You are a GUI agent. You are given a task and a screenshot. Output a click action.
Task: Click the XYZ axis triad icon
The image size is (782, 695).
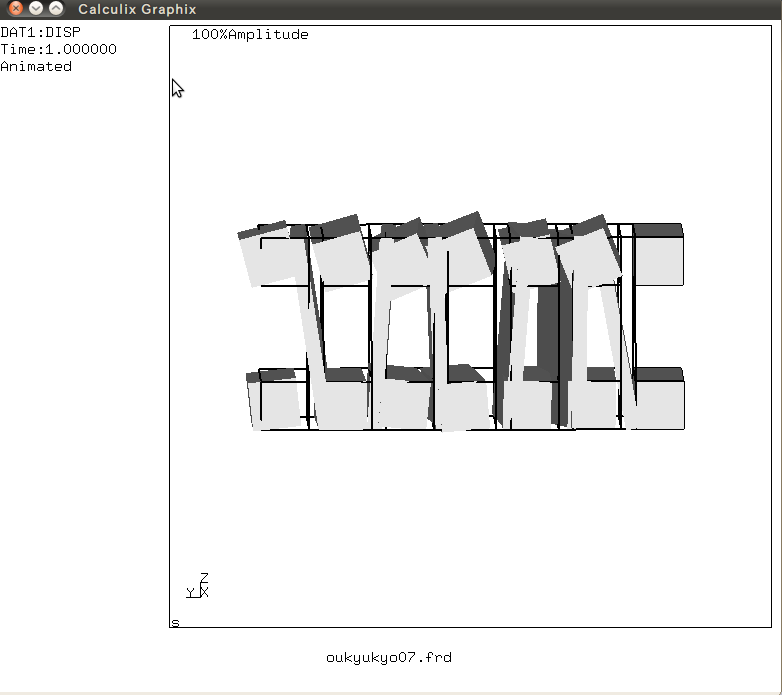point(197,585)
